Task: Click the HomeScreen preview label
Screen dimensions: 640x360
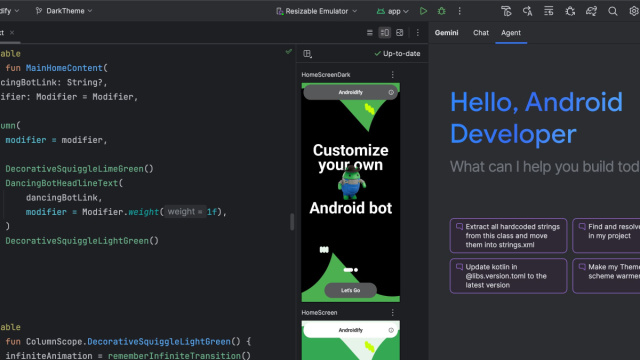Action: pos(319,313)
